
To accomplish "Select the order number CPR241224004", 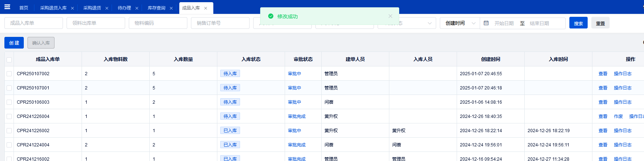I will pyautogui.click(x=33, y=145).
